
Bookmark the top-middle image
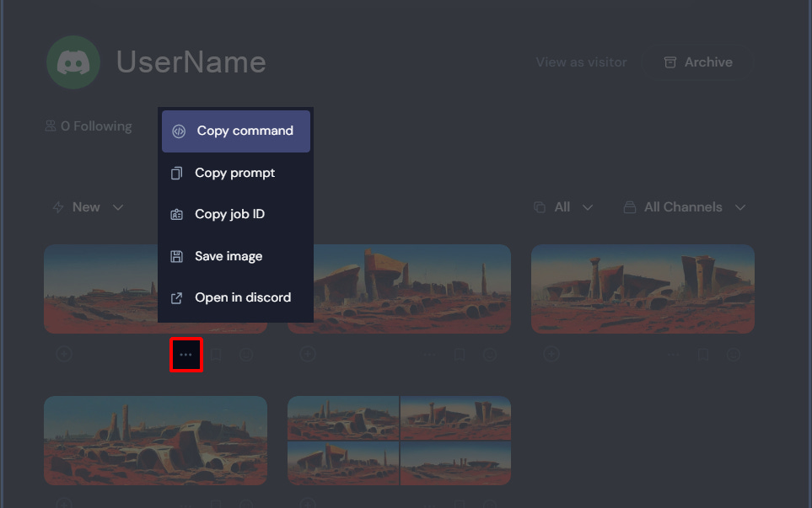point(460,355)
